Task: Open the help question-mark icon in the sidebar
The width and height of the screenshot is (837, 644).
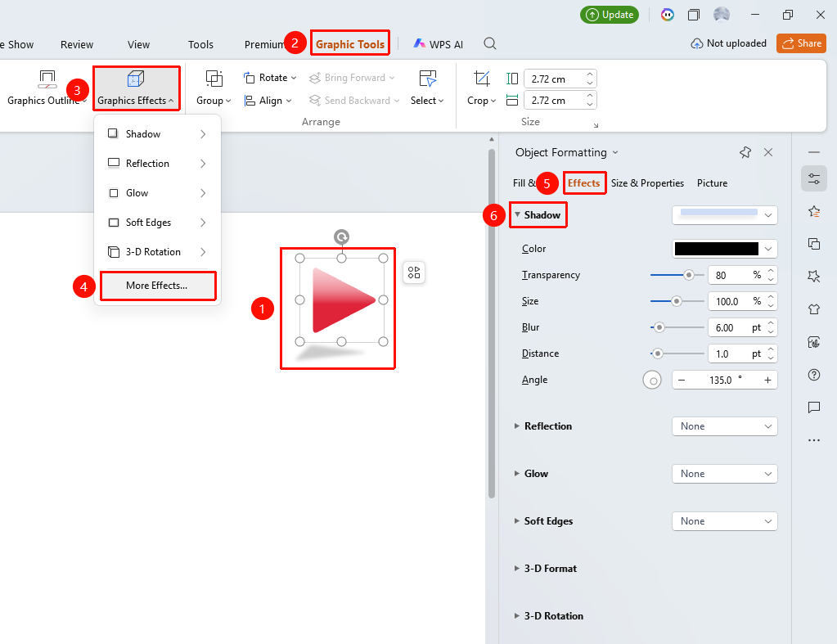Action: 814,375
